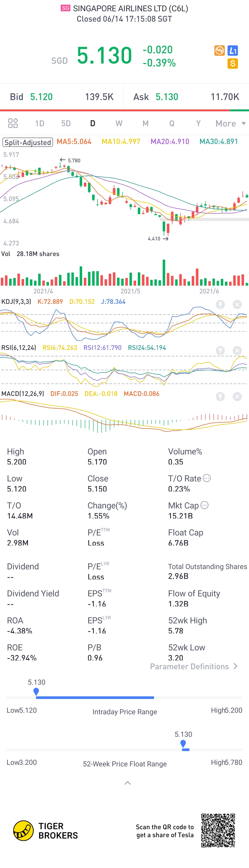249x868 pixels.
Task: Select the W weekly chart tab
Action: tap(119, 123)
